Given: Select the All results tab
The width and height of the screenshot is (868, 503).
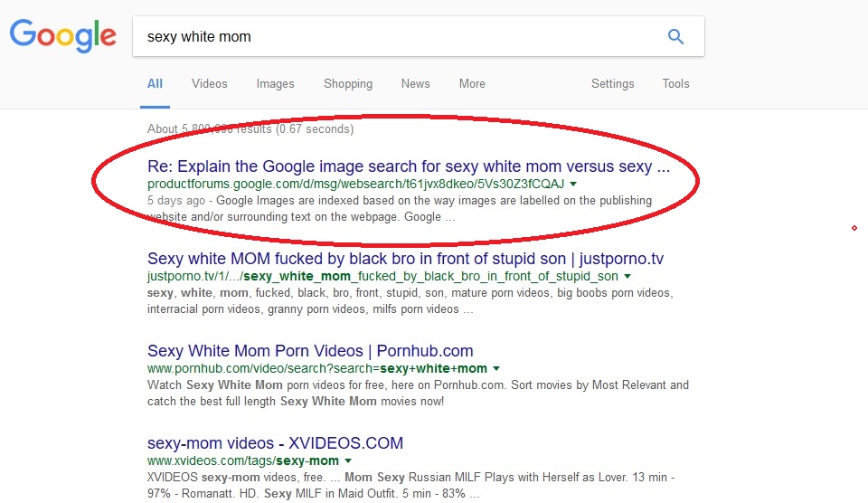Looking at the screenshot, I should 155,83.
